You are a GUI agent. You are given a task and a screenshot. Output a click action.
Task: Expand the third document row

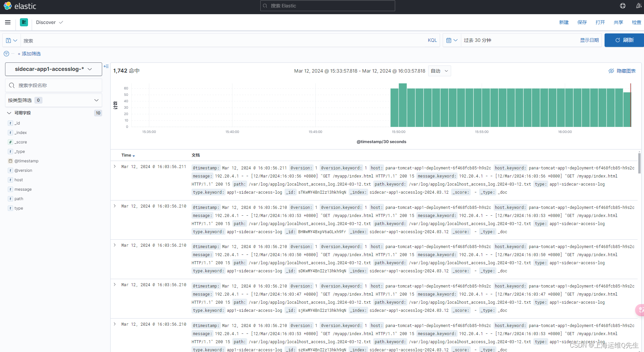click(x=115, y=245)
